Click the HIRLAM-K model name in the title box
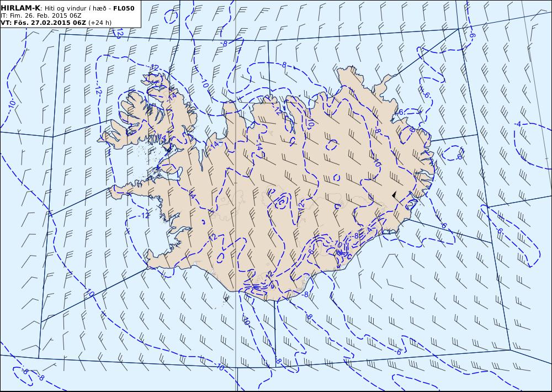The image size is (552, 392). pos(20,8)
